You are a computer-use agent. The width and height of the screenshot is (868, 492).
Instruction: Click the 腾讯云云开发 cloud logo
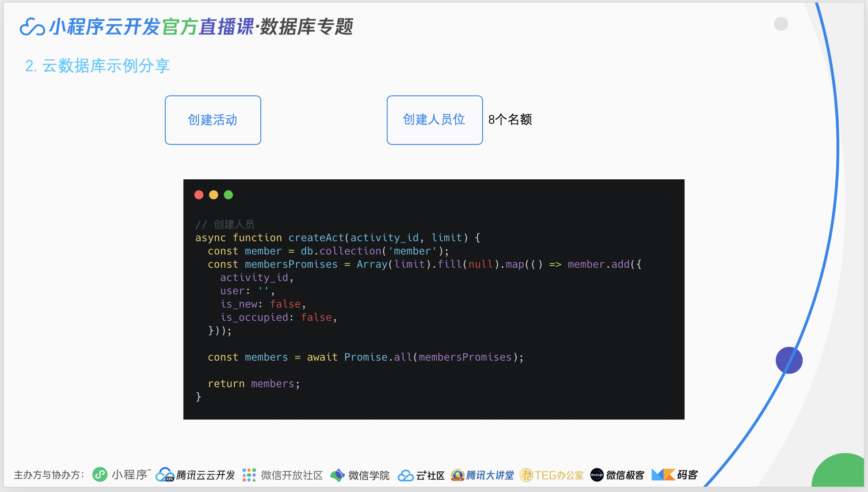pyautogui.click(x=165, y=475)
